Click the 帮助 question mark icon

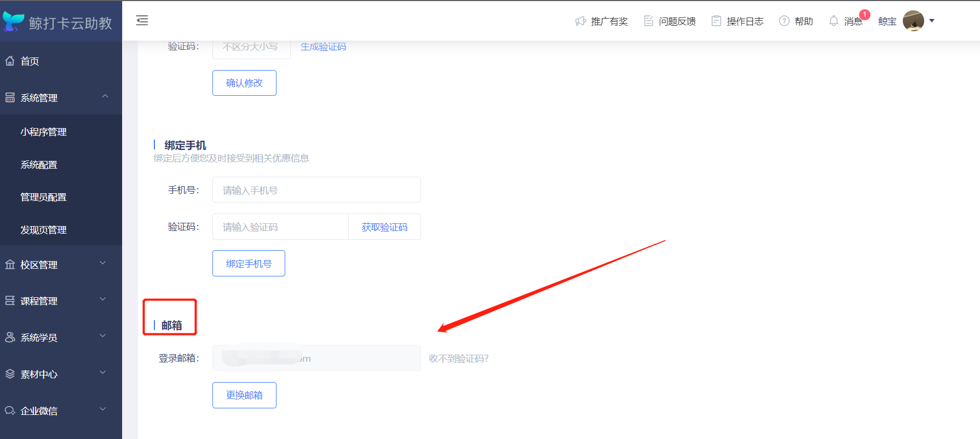pos(784,21)
